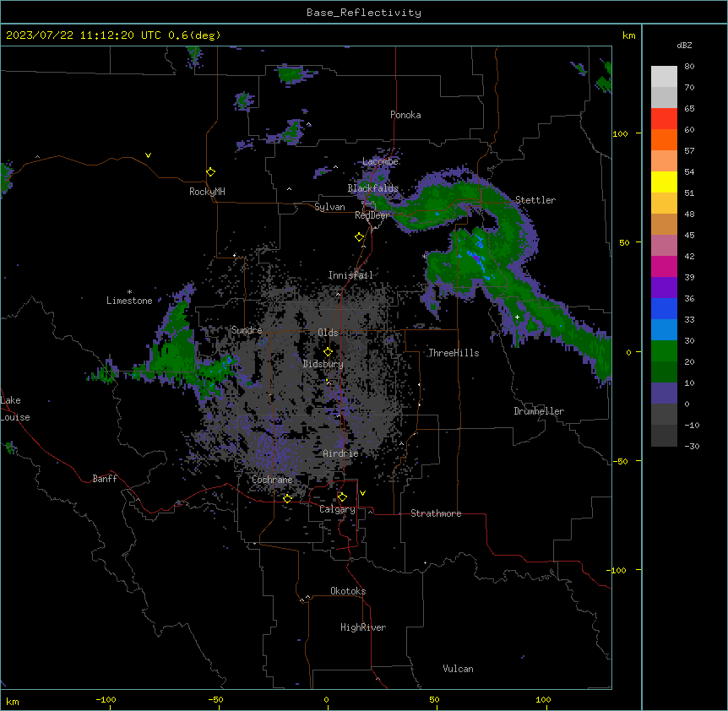Screen dimensions: 728x711
Task: Click the Olds town label
Action: (x=328, y=333)
